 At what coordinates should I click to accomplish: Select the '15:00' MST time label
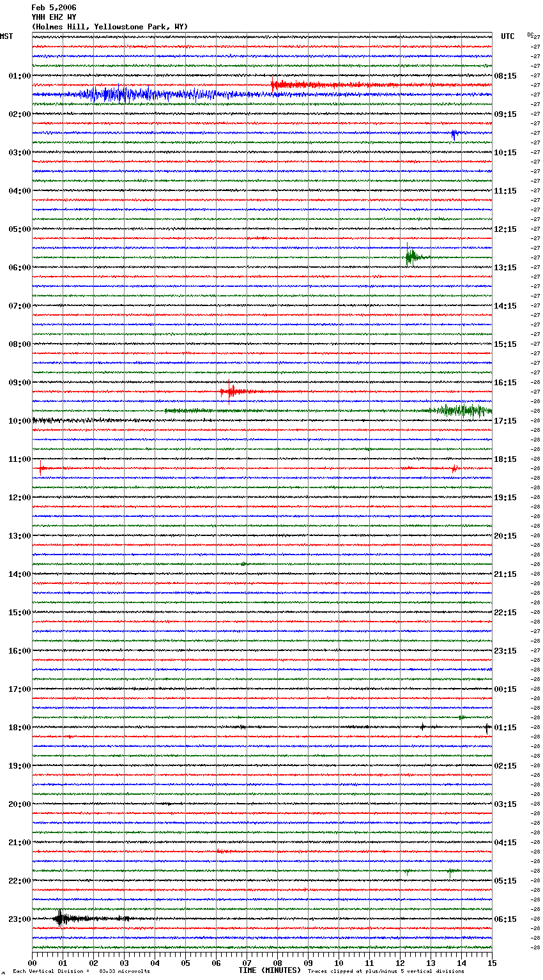(x=20, y=613)
